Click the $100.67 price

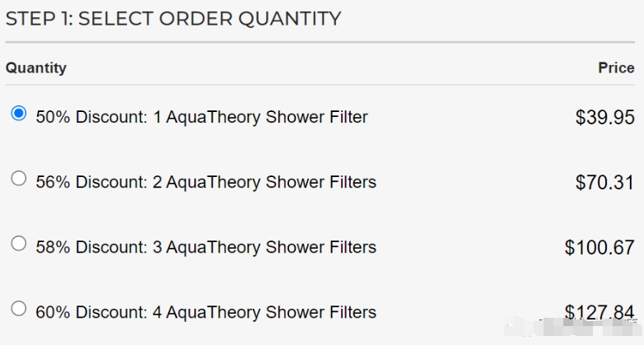[600, 248]
